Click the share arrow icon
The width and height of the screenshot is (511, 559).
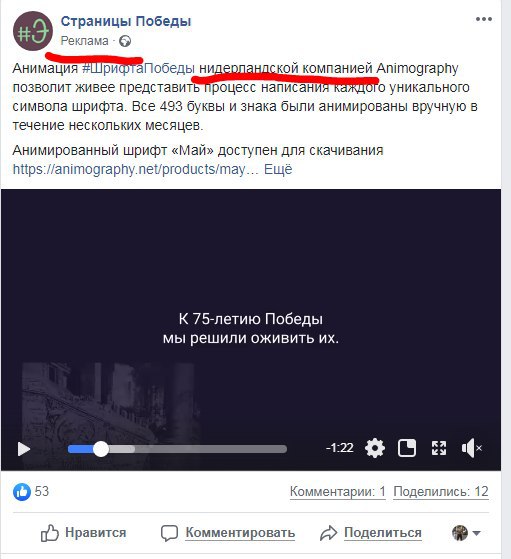pyautogui.click(x=328, y=533)
